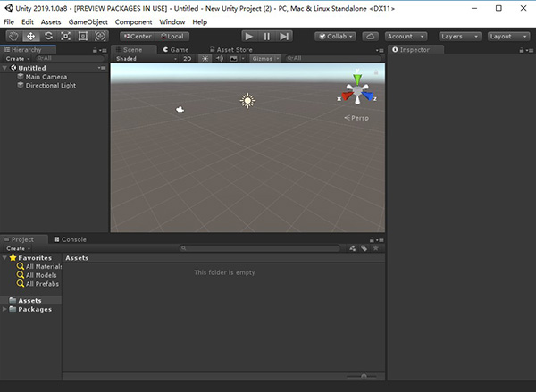The width and height of the screenshot is (536, 392).
Task: Click the Step frame button
Action: (x=284, y=36)
